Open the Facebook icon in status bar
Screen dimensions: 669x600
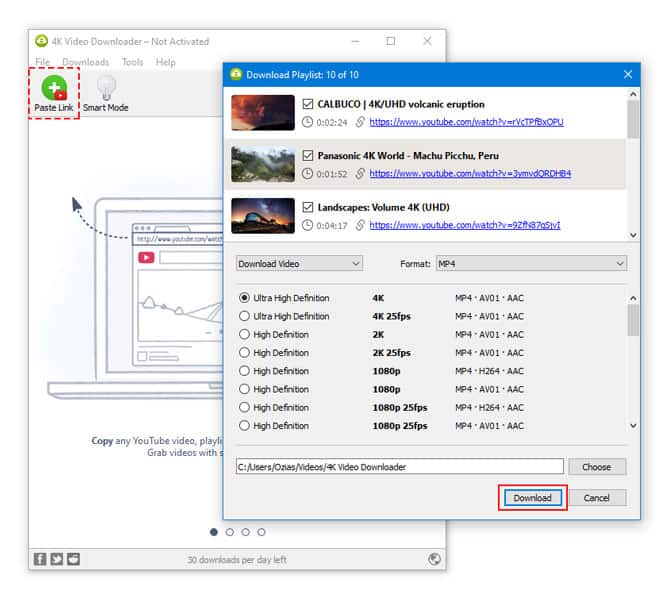(x=40, y=559)
